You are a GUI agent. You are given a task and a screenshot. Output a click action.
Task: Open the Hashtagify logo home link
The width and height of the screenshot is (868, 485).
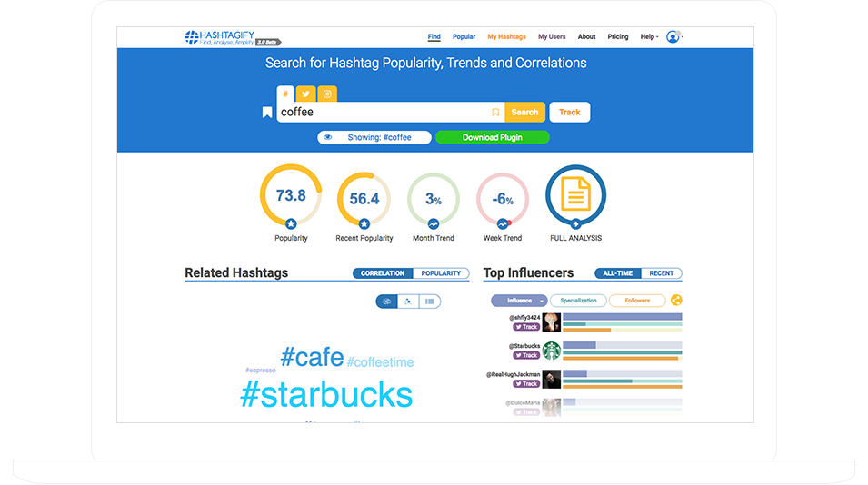click(x=219, y=37)
